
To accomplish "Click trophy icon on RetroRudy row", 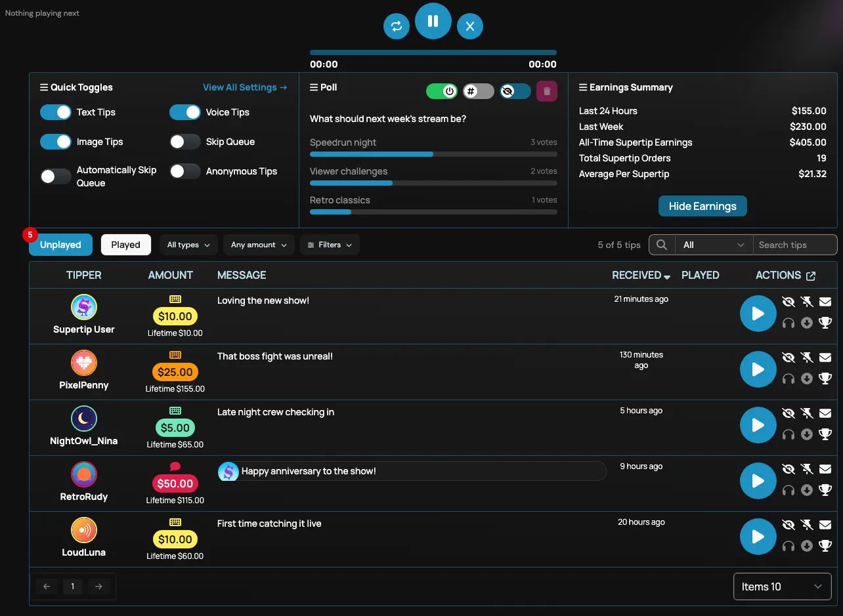I will (825, 490).
